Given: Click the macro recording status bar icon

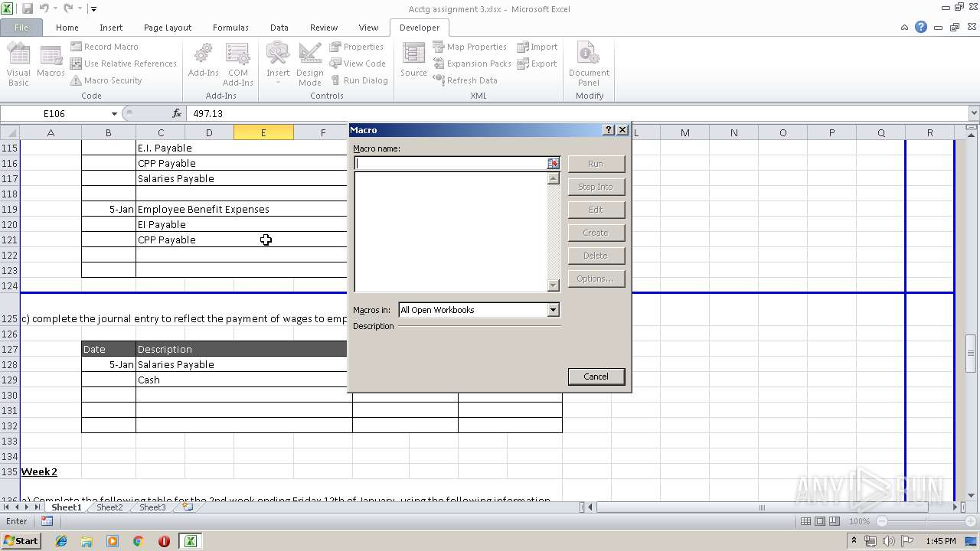Looking at the screenshot, I should click(x=47, y=521).
